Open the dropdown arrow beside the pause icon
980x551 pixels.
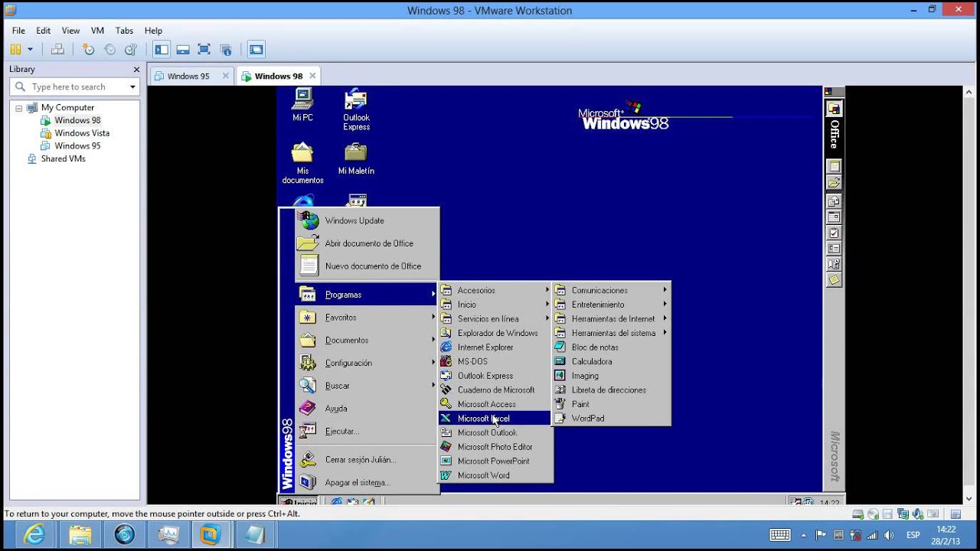[x=31, y=50]
